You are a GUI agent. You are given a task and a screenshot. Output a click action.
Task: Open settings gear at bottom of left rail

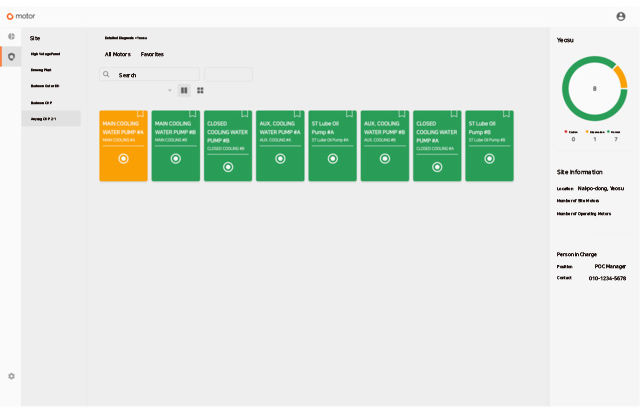pos(11,376)
